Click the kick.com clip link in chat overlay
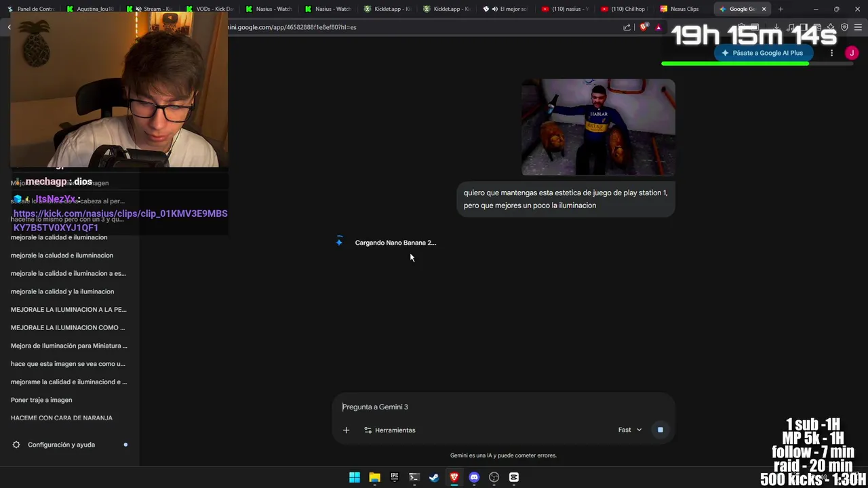 click(x=120, y=220)
